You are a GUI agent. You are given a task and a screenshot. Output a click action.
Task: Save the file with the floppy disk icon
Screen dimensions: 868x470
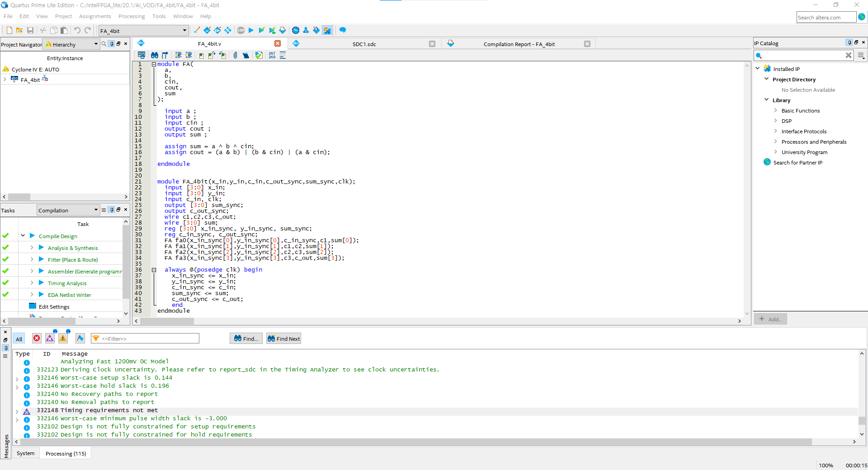[x=30, y=30]
